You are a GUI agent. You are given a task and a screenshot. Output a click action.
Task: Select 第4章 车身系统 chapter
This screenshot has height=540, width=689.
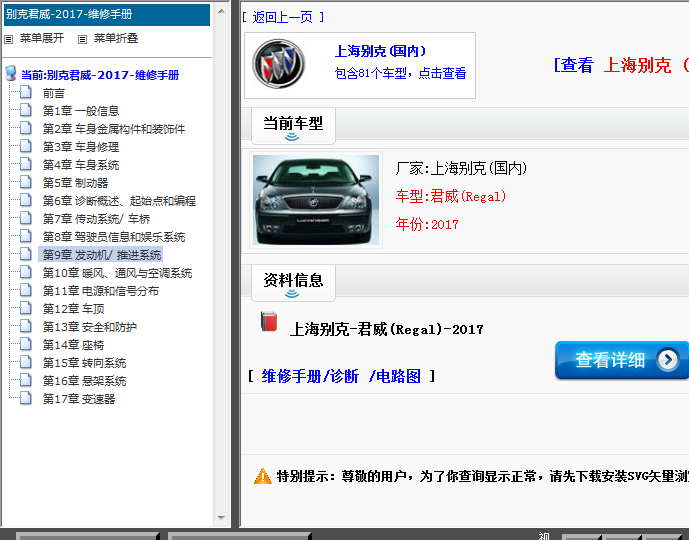click(81, 165)
